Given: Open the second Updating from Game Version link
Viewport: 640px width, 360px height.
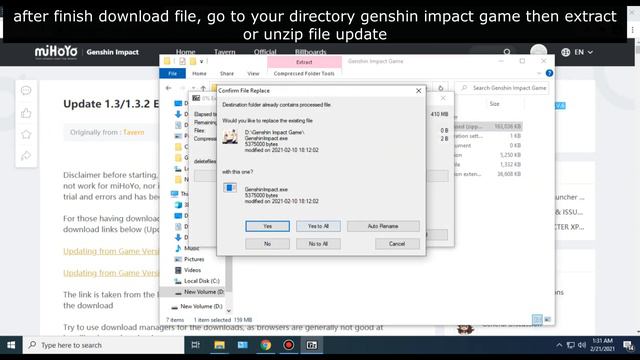Looking at the screenshot, I should click(111, 273).
